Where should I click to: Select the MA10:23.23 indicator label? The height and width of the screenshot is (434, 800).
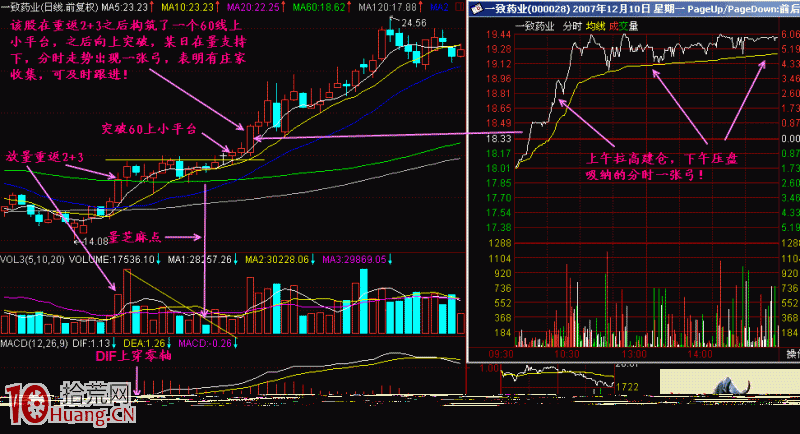(187, 7)
